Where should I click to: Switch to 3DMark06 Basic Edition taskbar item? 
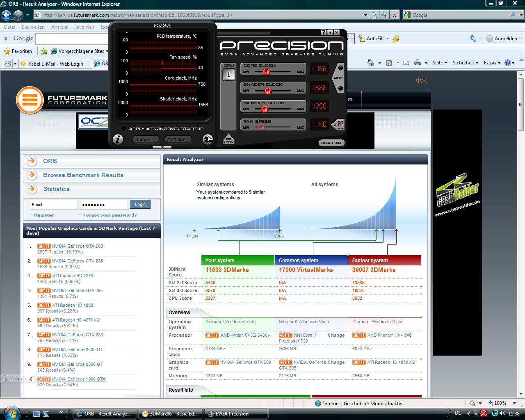[170, 414]
